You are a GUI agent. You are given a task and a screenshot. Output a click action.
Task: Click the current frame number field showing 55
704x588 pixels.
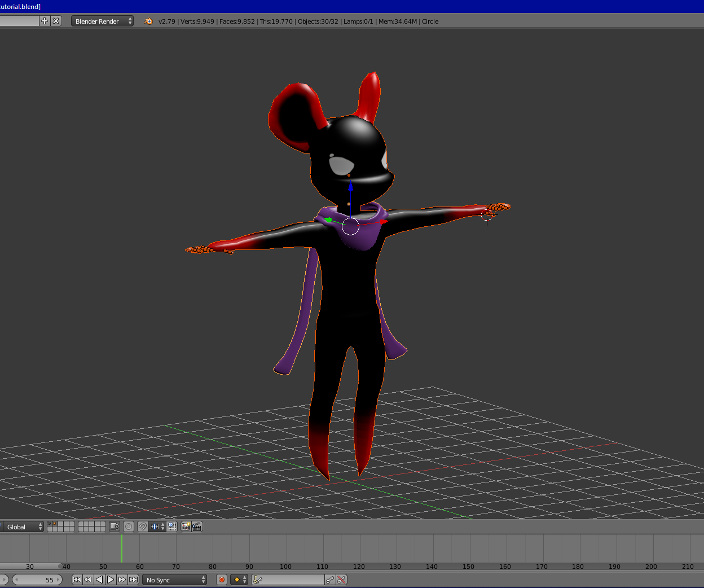37,580
